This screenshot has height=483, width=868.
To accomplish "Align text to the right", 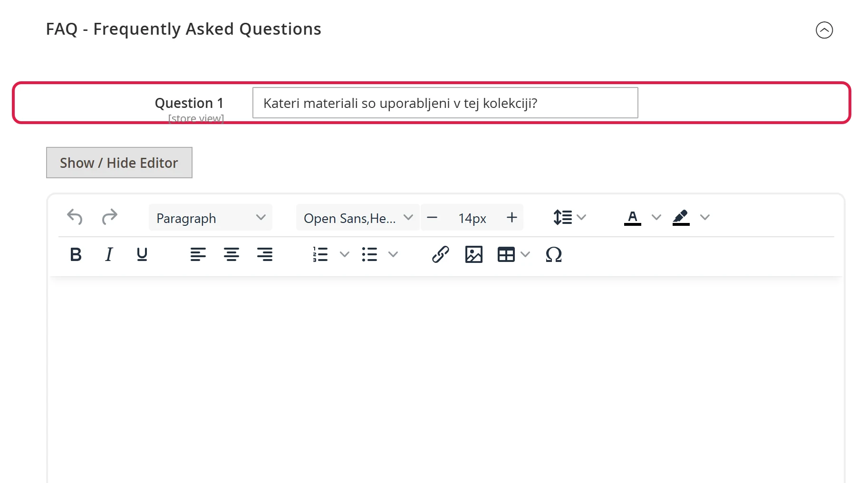I will [265, 254].
